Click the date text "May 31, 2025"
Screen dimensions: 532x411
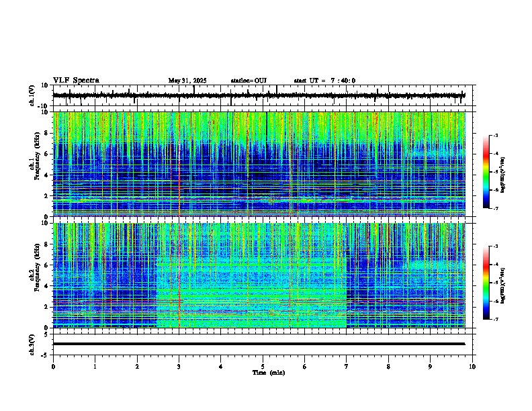click(187, 81)
